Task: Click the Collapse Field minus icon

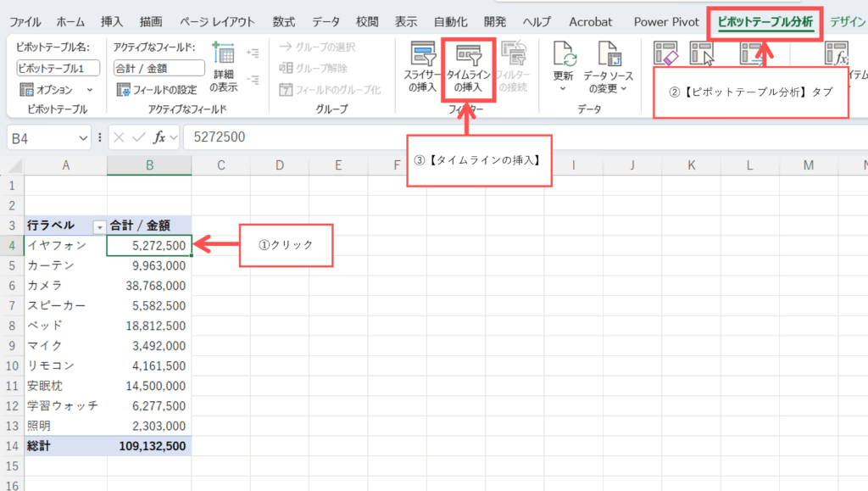Action: (252, 80)
